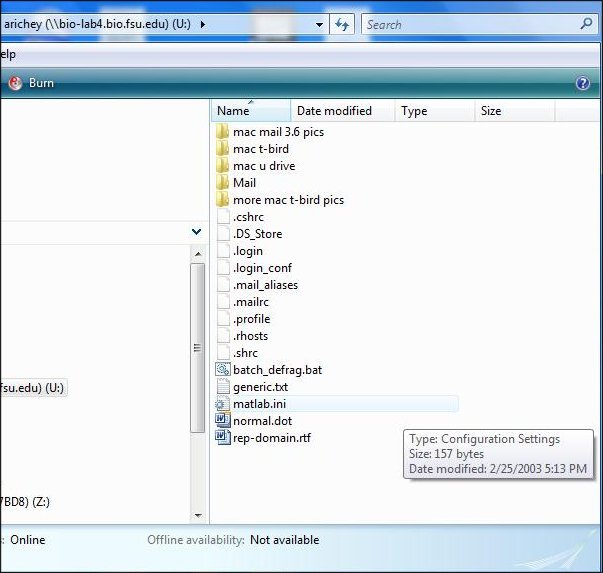Click the .rhosts file icon
603x573 pixels.
point(223,336)
